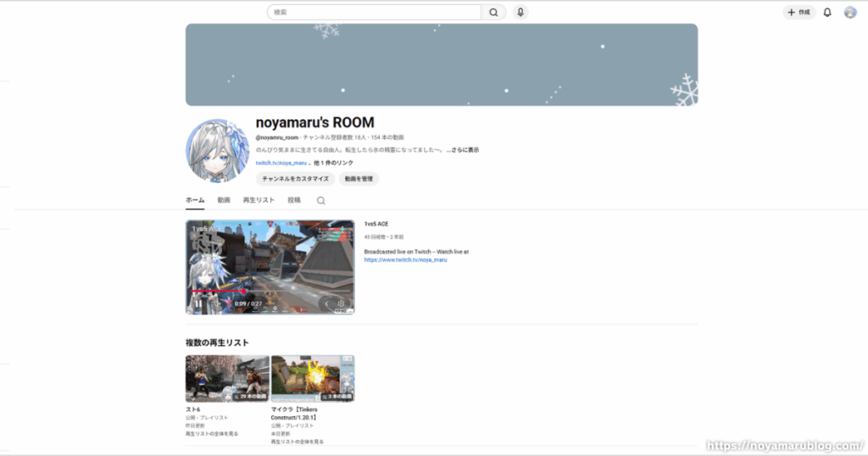Open the 作成 create menu
This screenshot has height=456, width=868.
798,13
